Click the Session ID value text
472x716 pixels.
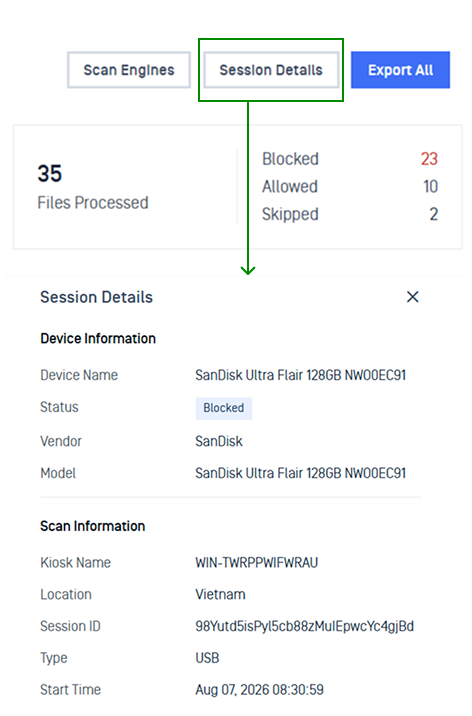[304, 626]
